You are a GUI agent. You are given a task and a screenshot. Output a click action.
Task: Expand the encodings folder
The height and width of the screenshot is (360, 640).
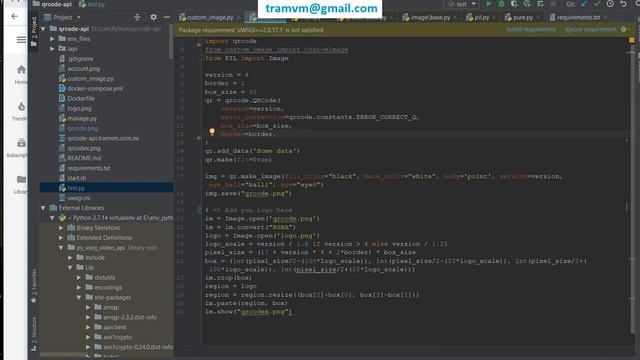[79, 287]
